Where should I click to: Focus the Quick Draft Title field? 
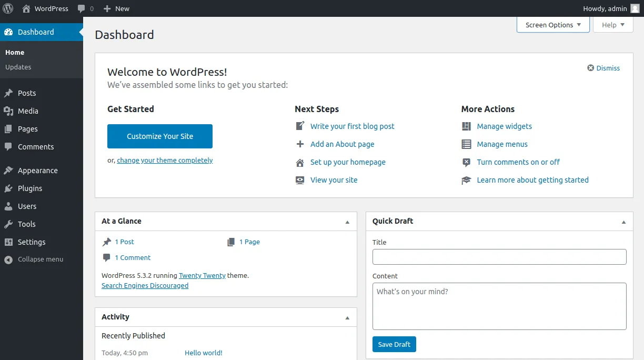pyautogui.click(x=499, y=257)
